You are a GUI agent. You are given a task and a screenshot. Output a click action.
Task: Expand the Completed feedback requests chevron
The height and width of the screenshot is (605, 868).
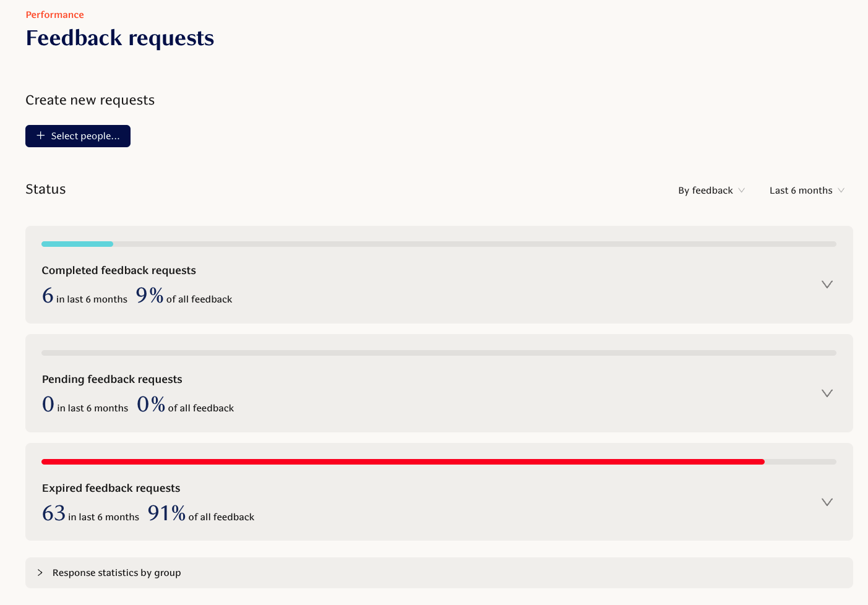click(x=827, y=285)
